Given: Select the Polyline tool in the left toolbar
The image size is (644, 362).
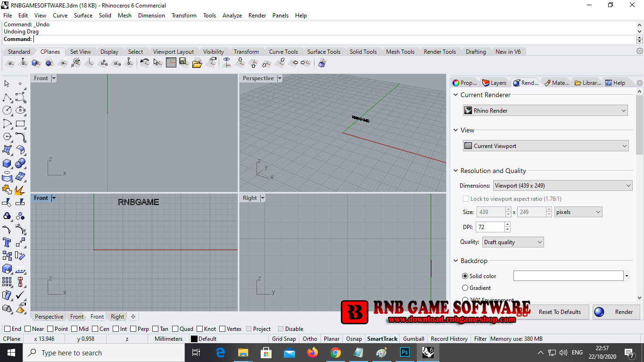Looking at the screenshot, I should click(x=7, y=97).
